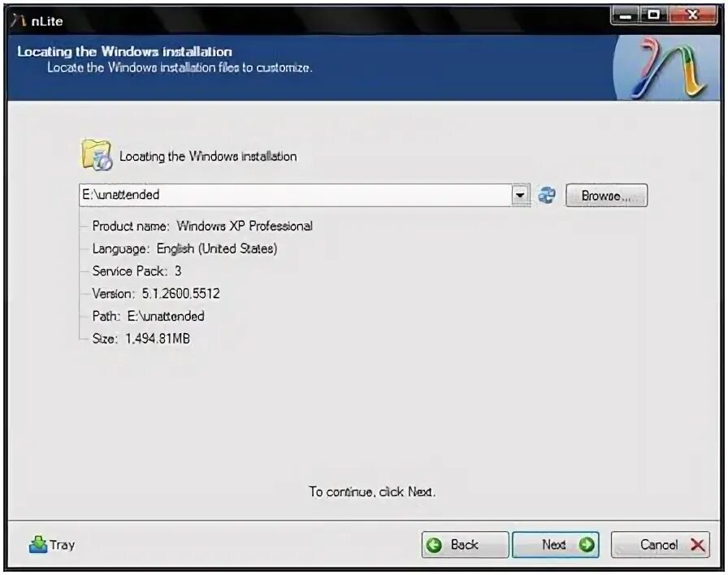728x575 pixels.
Task: Send nLite to Tray
Action: (51, 544)
